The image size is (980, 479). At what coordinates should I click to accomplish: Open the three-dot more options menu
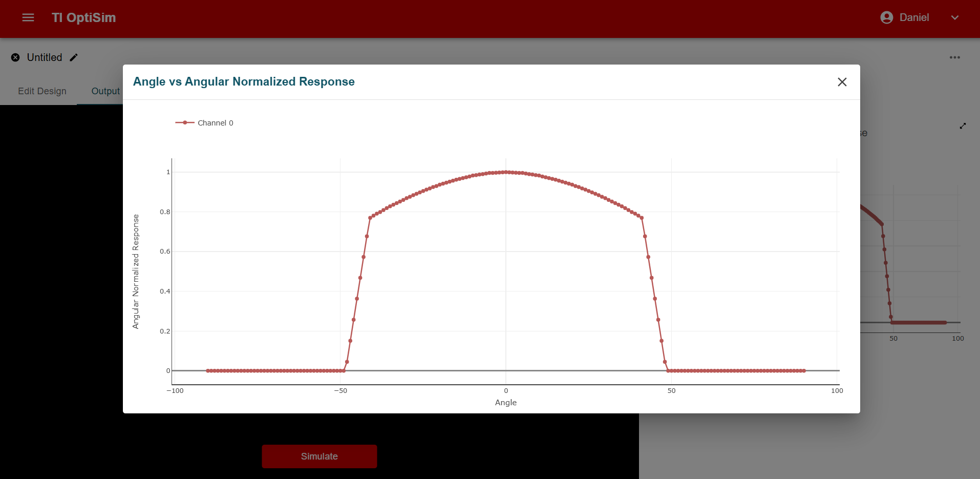954,57
